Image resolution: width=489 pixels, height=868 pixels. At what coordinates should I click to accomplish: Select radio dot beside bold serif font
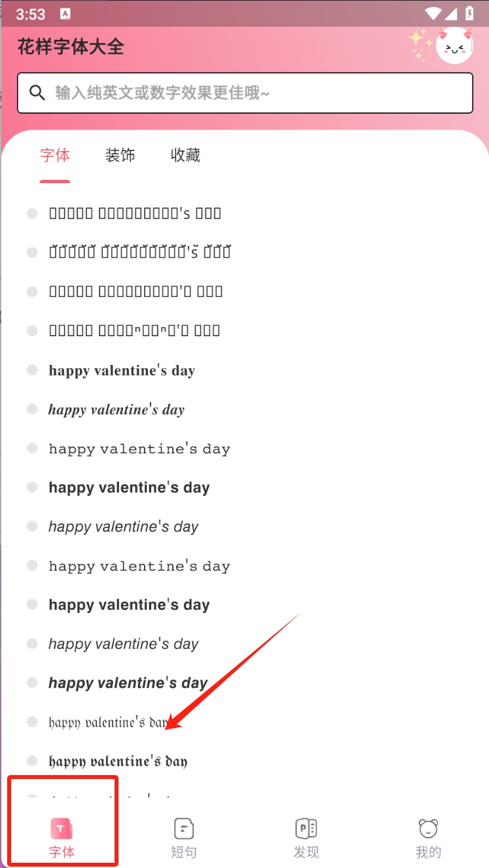pyautogui.click(x=32, y=370)
